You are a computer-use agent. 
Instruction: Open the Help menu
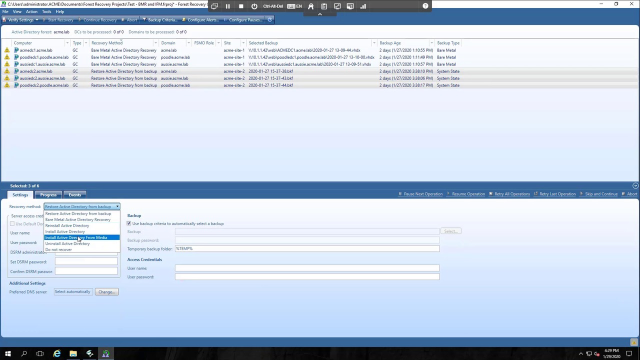click(x=60, y=12)
